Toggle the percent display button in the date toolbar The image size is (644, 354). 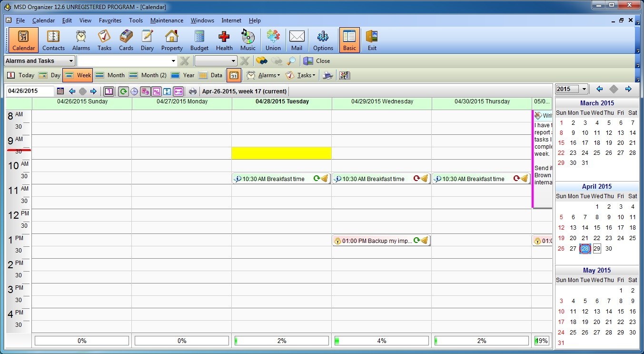pyautogui.click(x=156, y=91)
